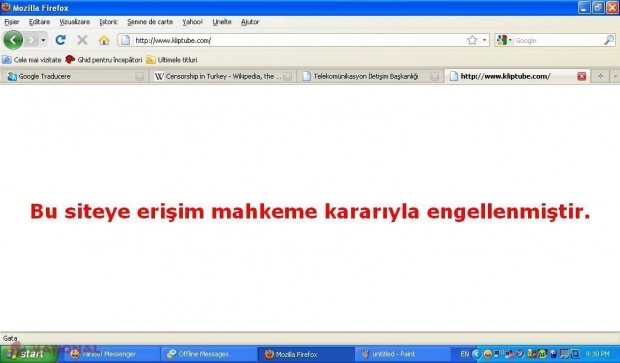
Task: Expand the back/forward history dropdown arrow
Action: point(43,40)
